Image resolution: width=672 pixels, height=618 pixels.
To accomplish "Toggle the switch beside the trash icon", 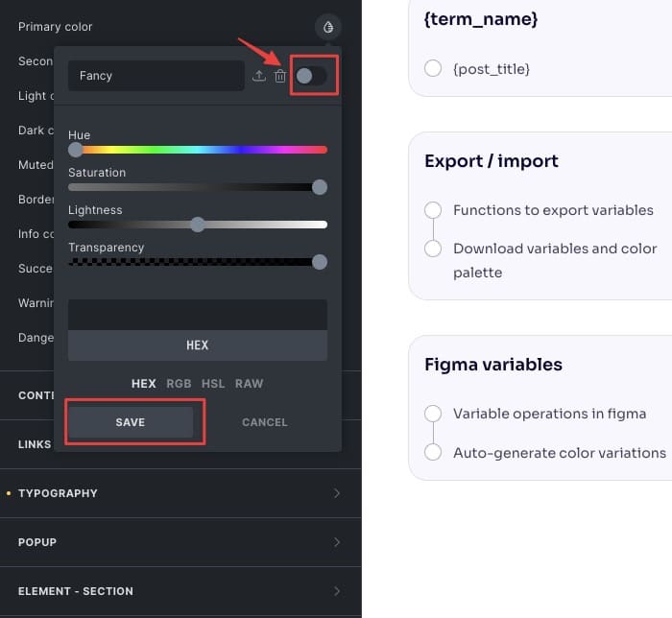I will pos(312,76).
